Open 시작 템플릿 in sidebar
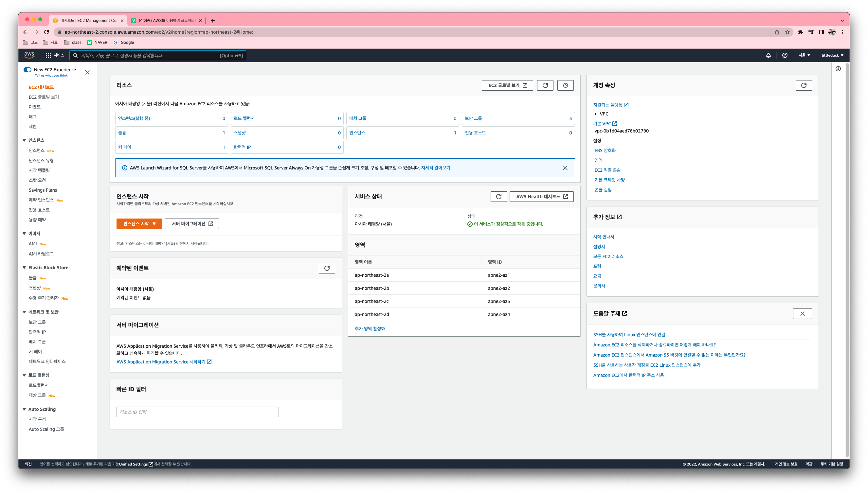Image resolution: width=868 pixels, height=493 pixels. click(x=39, y=170)
